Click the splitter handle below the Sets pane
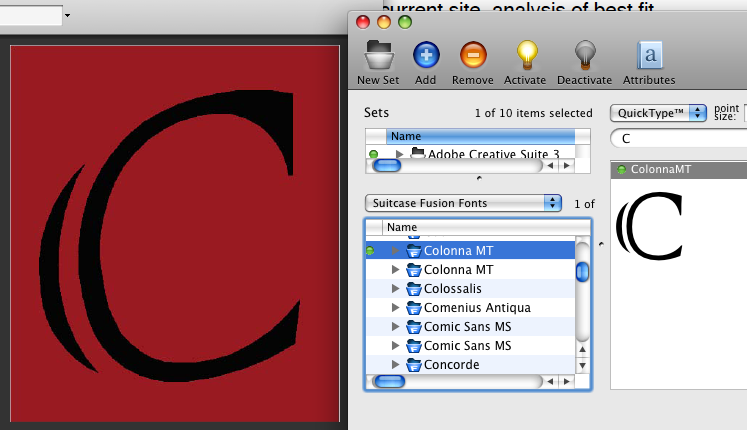 (x=479, y=179)
